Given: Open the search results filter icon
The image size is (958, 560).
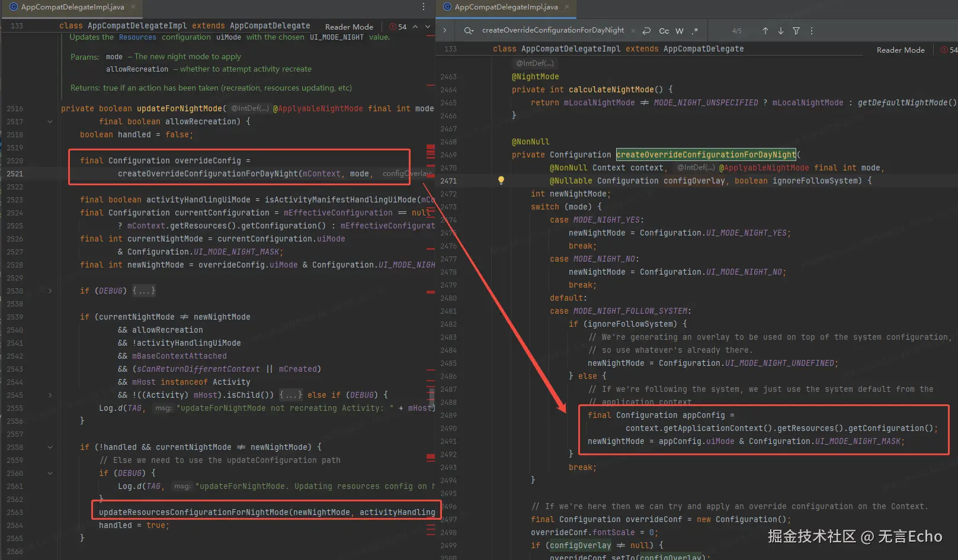Looking at the screenshot, I should point(796,31).
